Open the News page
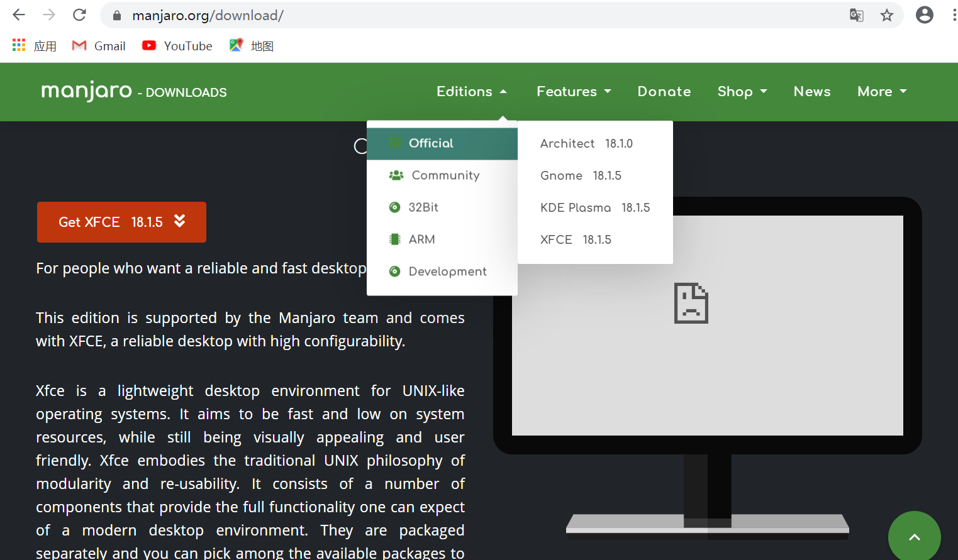Screen dimensions: 958x560 pyautogui.click(x=812, y=92)
